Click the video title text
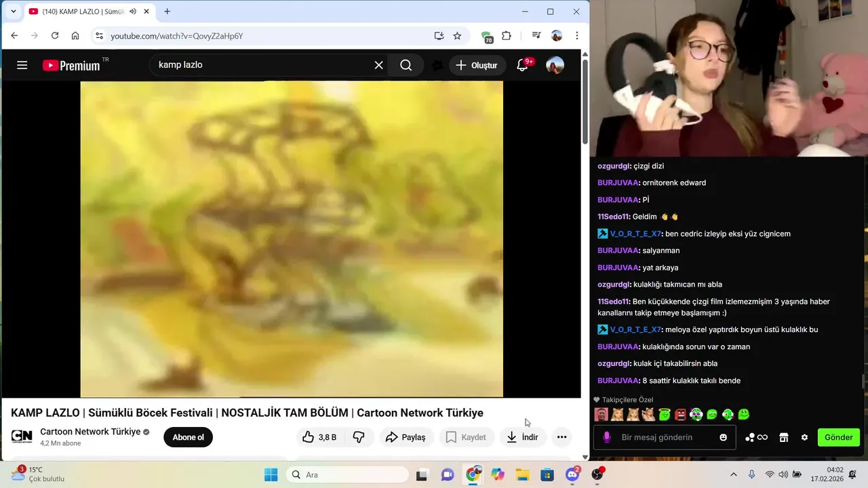 (x=247, y=413)
